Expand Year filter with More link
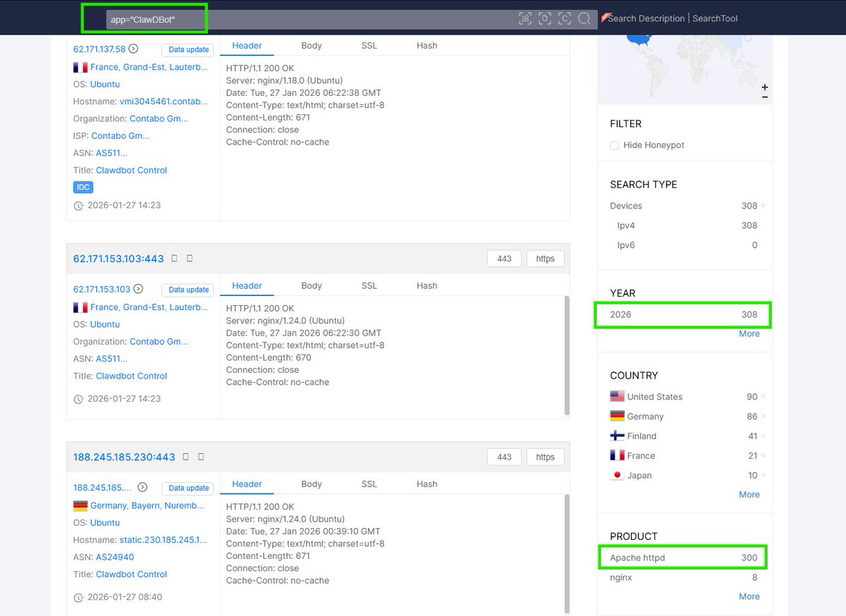The width and height of the screenshot is (846, 616). [x=749, y=333]
